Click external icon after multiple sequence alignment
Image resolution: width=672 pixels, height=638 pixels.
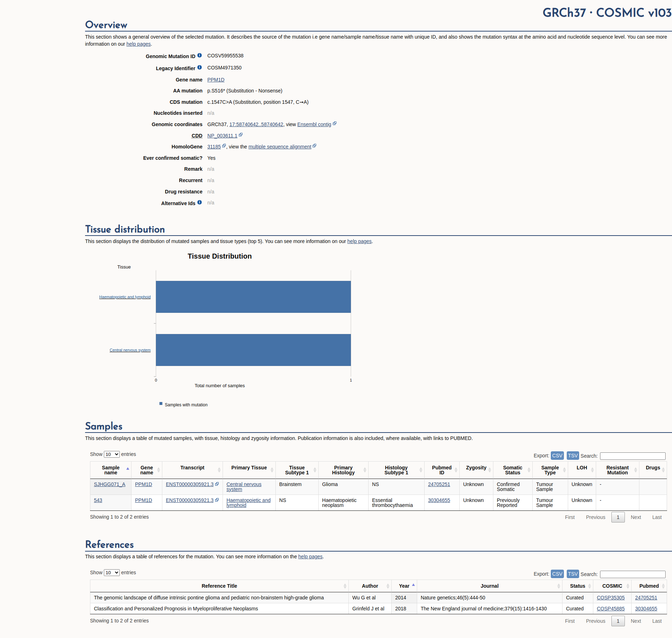click(x=314, y=146)
